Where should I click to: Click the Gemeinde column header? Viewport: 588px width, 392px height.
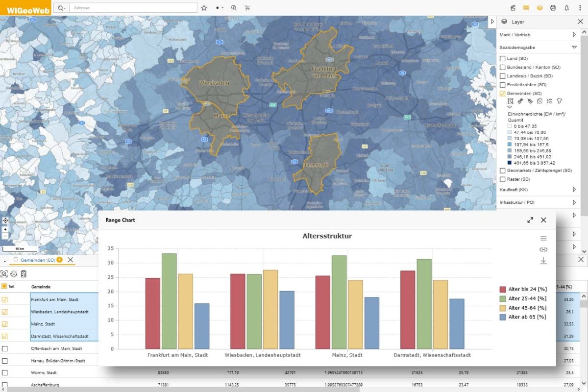(x=41, y=287)
